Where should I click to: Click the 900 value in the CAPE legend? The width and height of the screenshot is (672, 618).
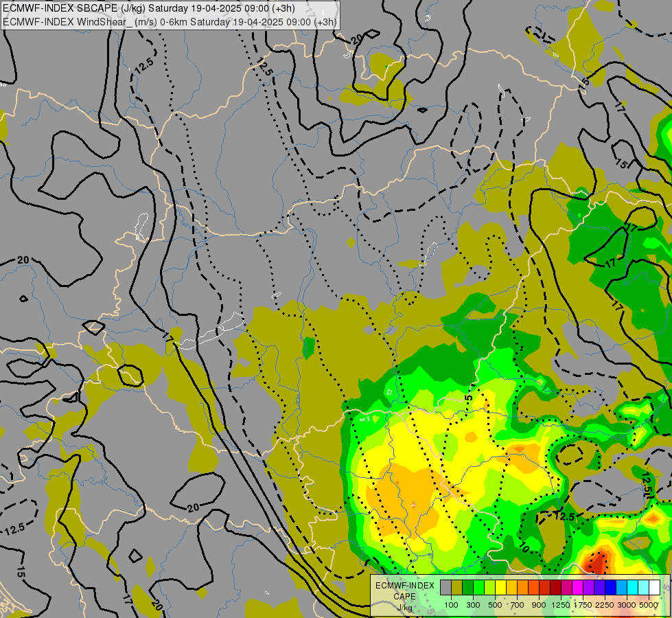(x=539, y=605)
